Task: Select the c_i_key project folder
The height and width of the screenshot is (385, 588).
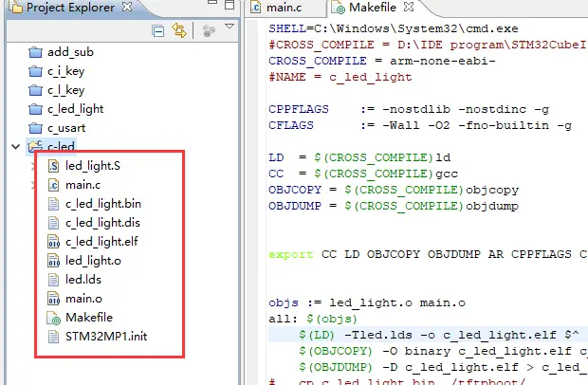Action: point(66,71)
